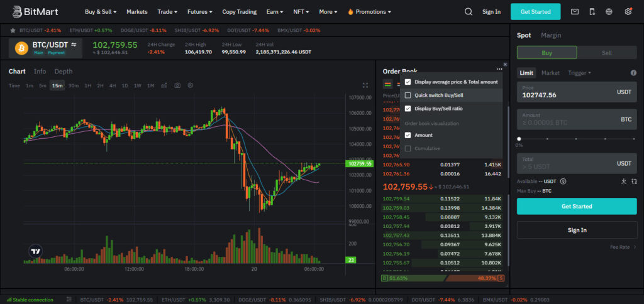
Task: Open the header settings gear icon
Action: (x=628, y=12)
